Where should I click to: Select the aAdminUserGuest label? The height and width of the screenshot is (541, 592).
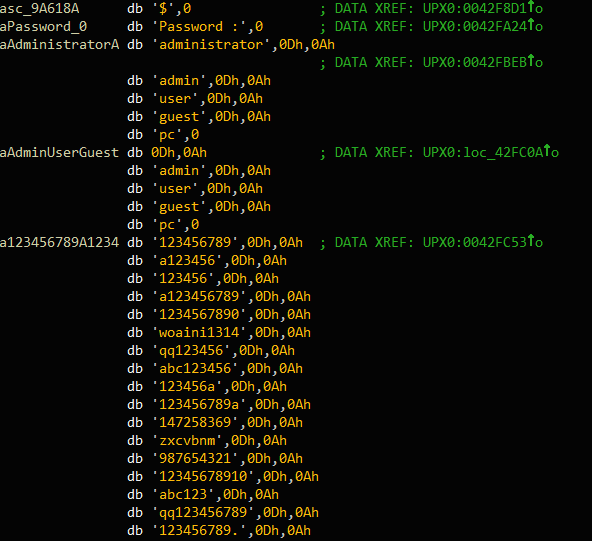click(60, 153)
